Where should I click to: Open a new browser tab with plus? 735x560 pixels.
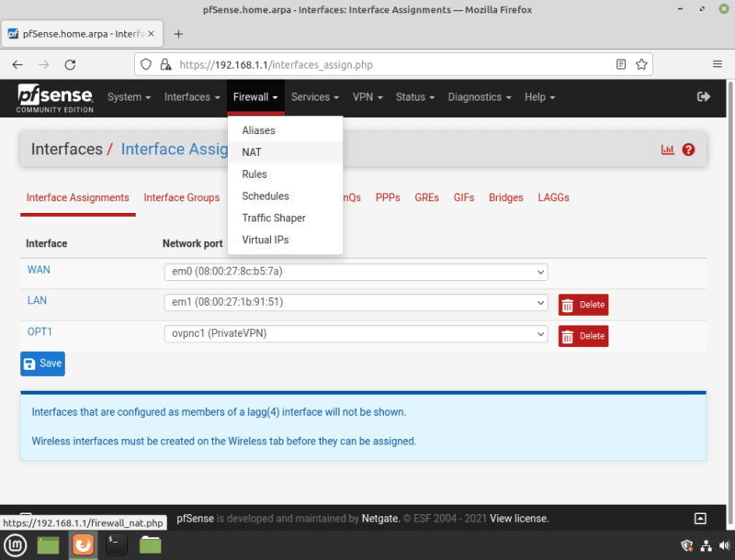[178, 34]
